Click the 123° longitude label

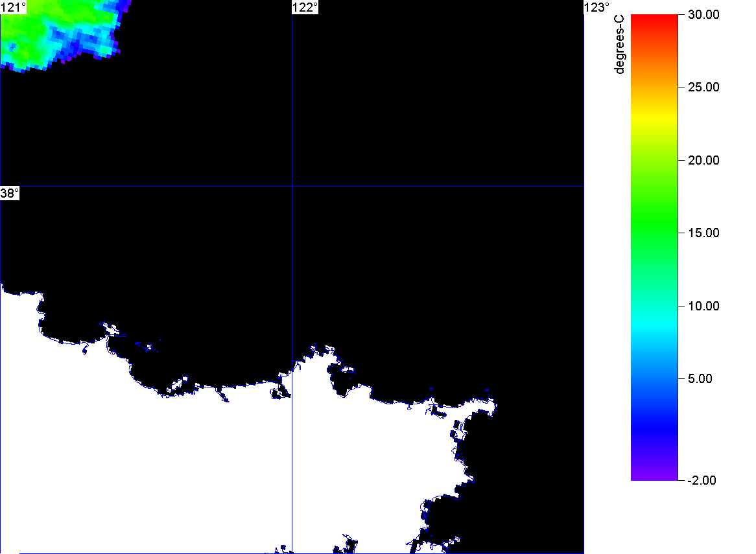[597, 7]
